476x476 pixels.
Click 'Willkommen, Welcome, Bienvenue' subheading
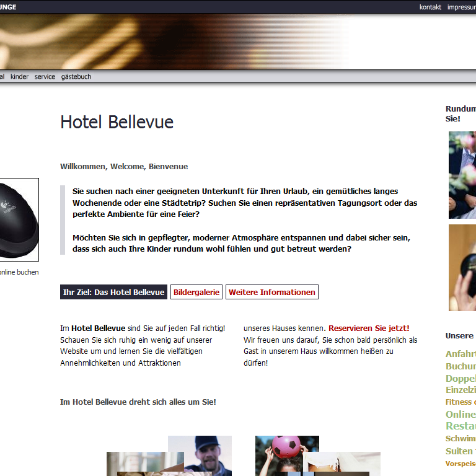(x=124, y=166)
